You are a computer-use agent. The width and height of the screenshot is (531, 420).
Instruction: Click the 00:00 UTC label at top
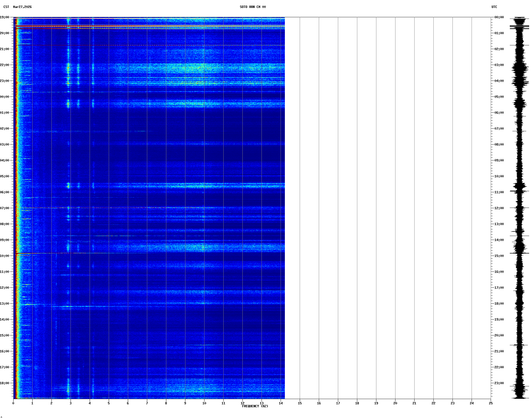(499, 17)
